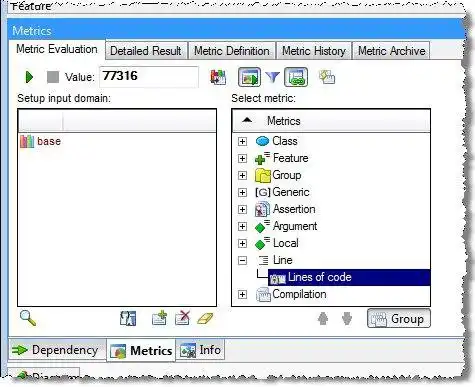Click the Group button
Viewport: 475px width, 387px height.
pyautogui.click(x=399, y=318)
